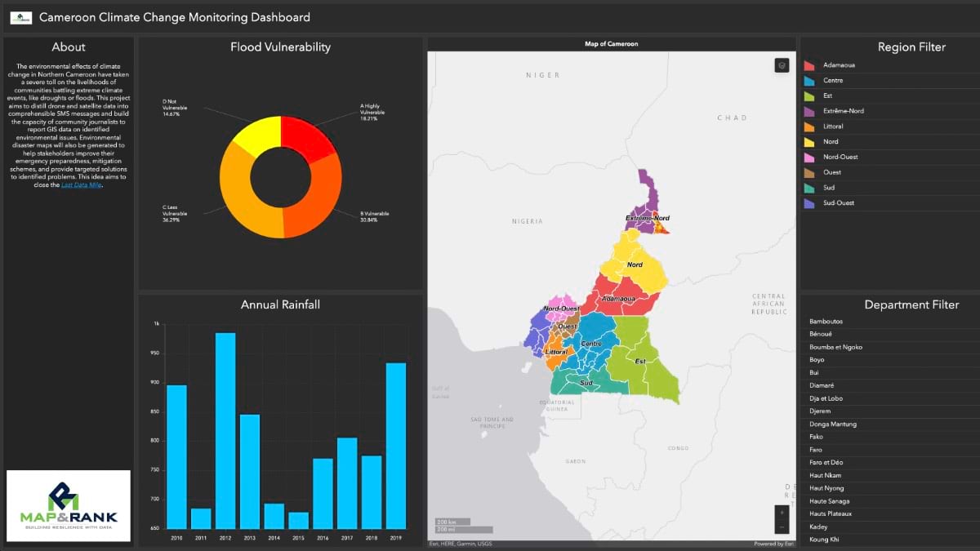980x551 pixels.
Task: Select Haut Nyong department
Action: pos(889,488)
